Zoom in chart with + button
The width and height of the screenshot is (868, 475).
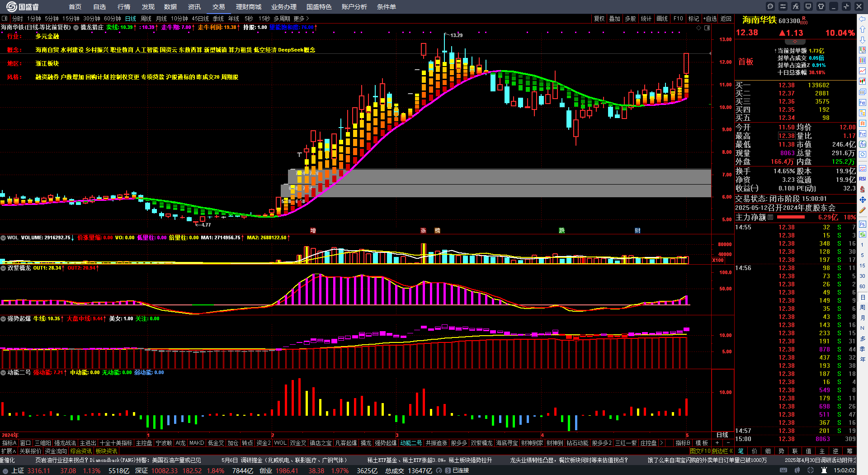click(717, 443)
